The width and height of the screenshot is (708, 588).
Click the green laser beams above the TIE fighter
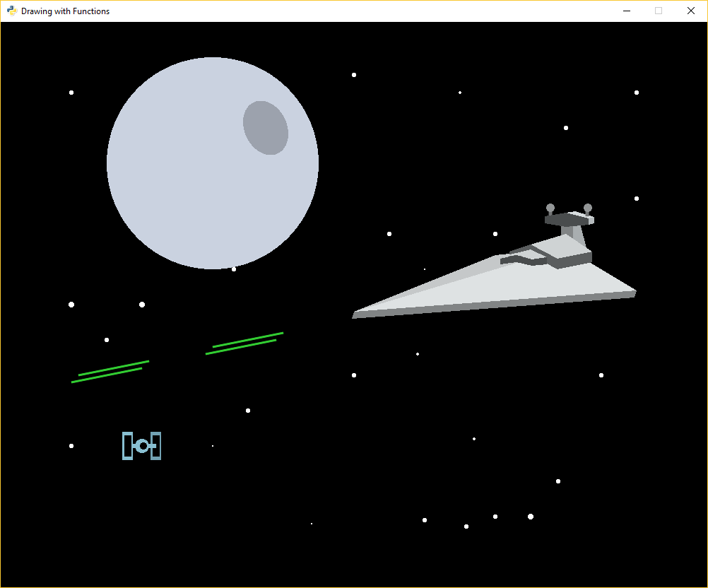(110, 372)
